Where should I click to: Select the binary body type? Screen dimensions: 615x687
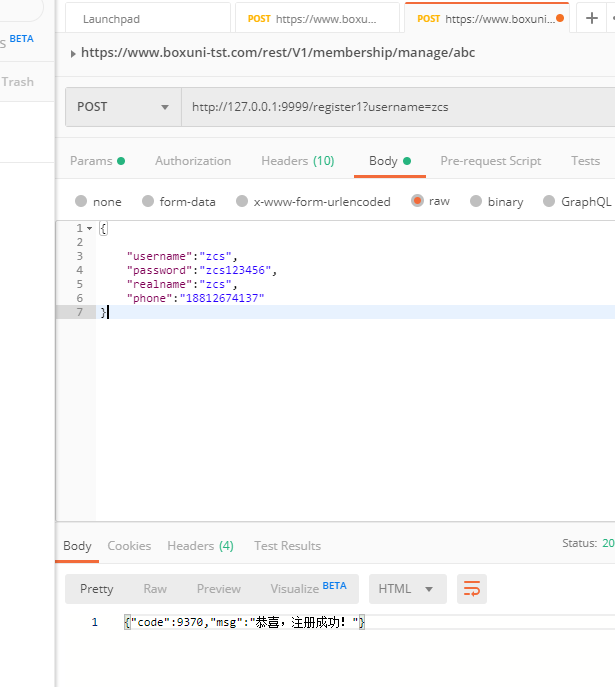pos(497,202)
